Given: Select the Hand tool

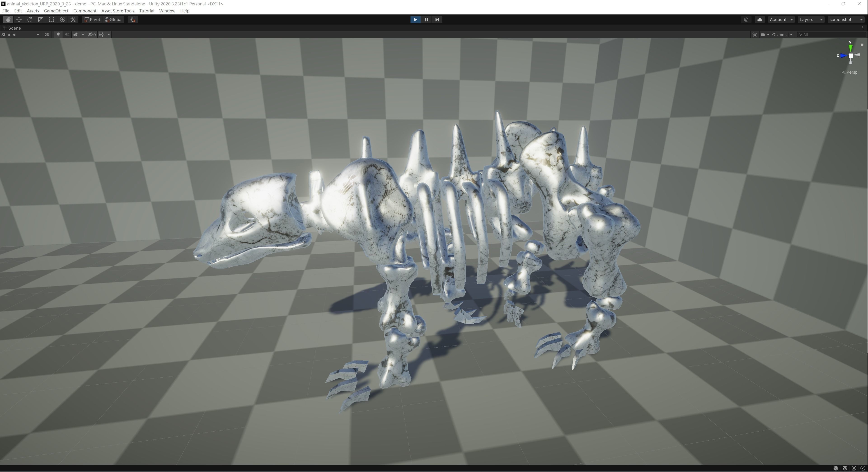Looking at the screenshot, I should point(8,20).
